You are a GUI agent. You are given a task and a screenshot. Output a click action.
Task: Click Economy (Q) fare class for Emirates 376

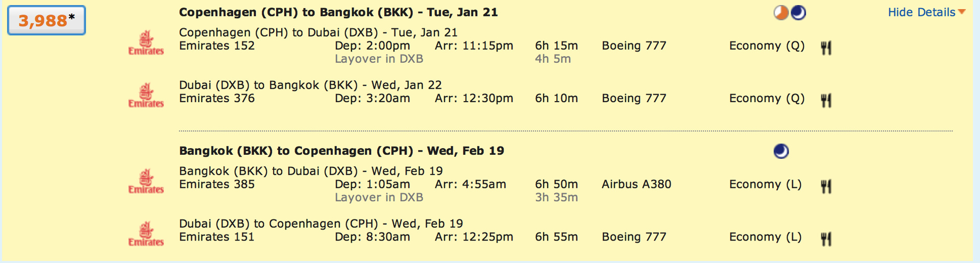tap(767, 99)
